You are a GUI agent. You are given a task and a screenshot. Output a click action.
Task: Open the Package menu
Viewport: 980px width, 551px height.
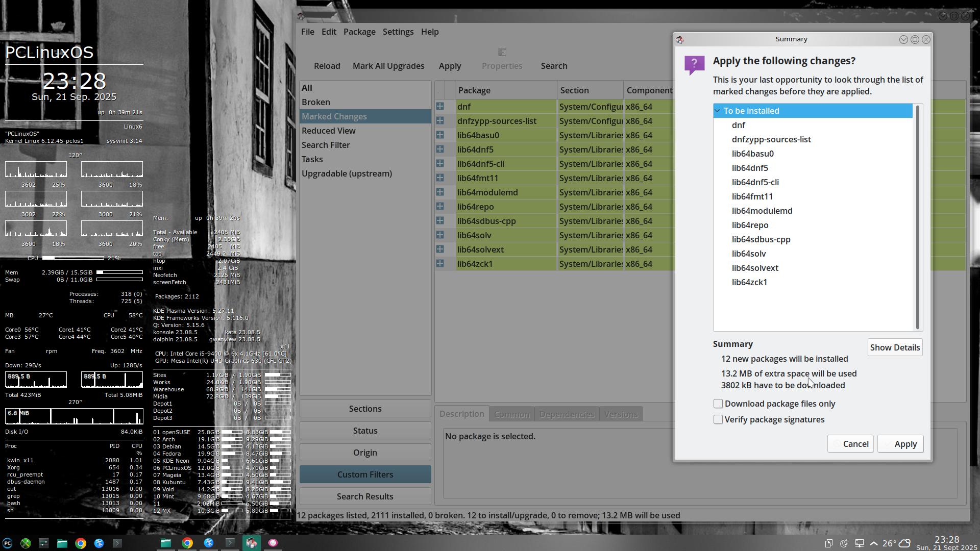click(359, 32)
